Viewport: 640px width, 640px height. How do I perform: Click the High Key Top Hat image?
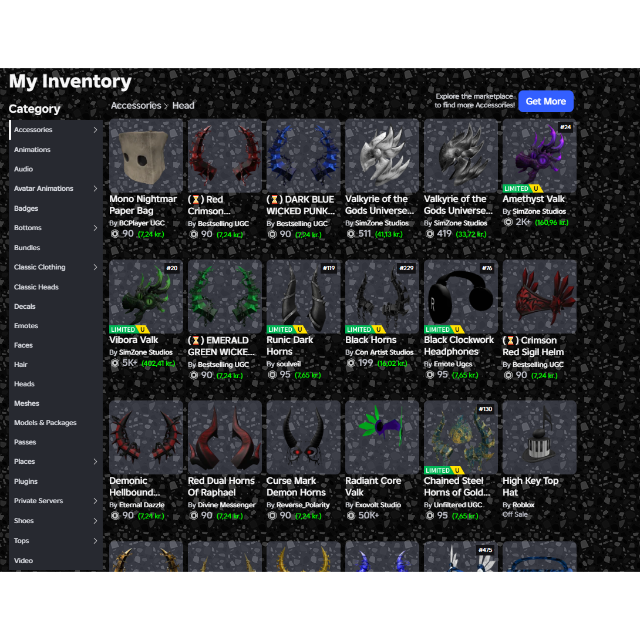(539, 437)
